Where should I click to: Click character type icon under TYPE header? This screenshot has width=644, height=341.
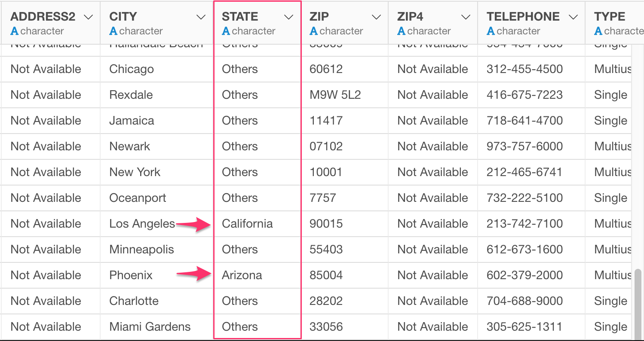(598, 31)
